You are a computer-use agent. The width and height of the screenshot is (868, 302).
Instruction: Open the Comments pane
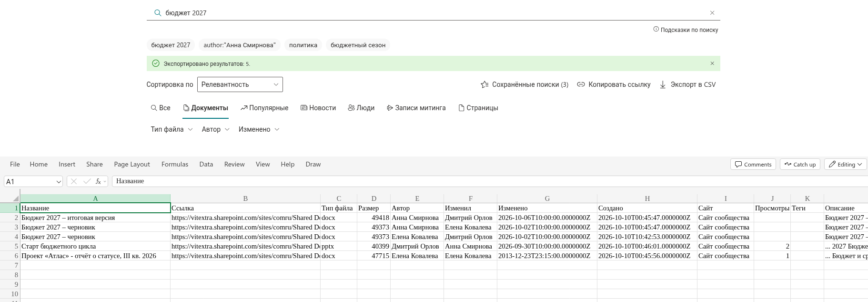click(753, 164)
